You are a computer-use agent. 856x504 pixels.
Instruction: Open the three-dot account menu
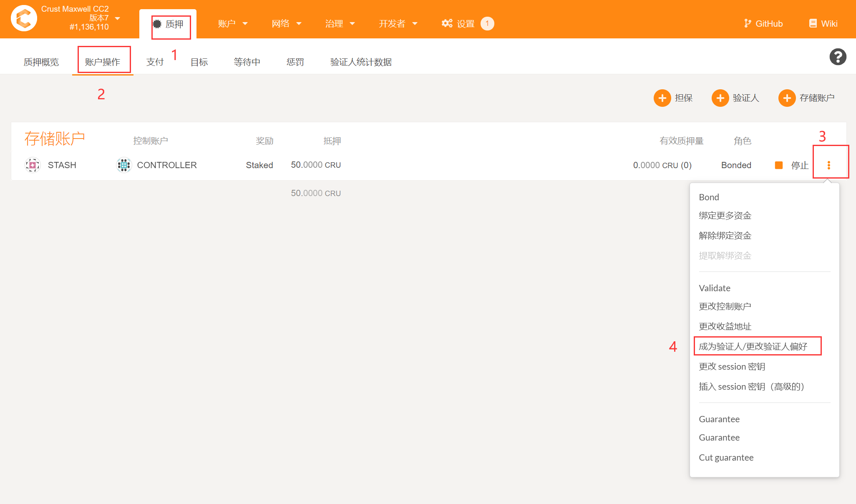pyautogui.click(x=829, y=165)
